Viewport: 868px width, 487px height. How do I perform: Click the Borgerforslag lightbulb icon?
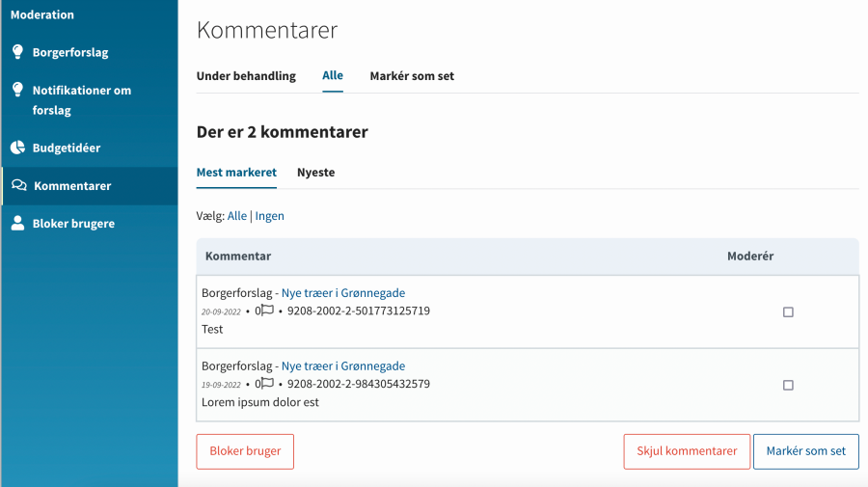click(x=17, y=51)
